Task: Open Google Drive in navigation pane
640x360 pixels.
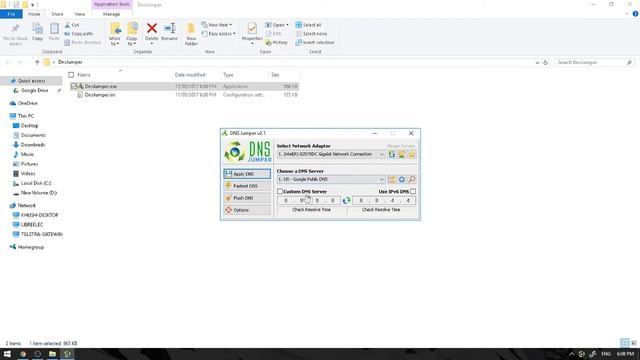Action: (34, 91)
